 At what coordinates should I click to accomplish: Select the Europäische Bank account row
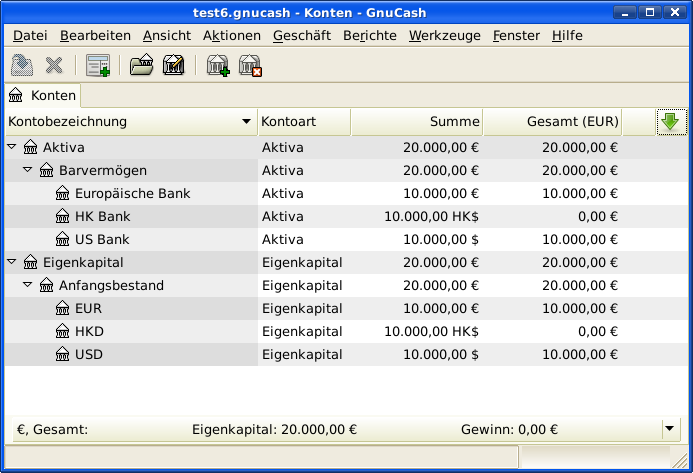pos(132,193)
